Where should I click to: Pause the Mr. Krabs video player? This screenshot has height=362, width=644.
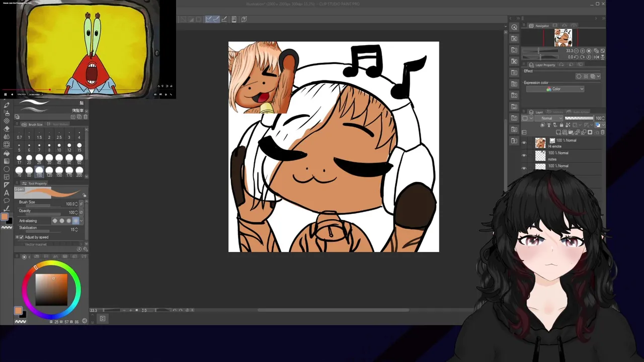(x=6, y=94)
